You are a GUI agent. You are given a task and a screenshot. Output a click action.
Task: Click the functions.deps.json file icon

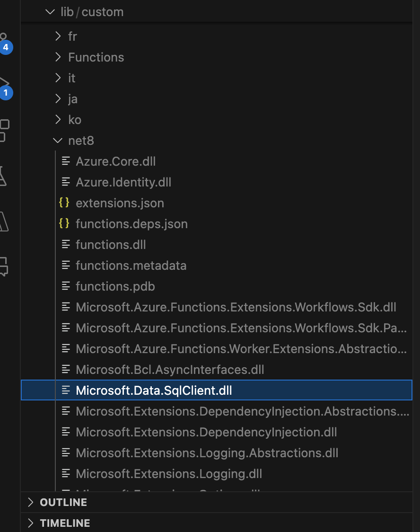click(x=65, y=223)
